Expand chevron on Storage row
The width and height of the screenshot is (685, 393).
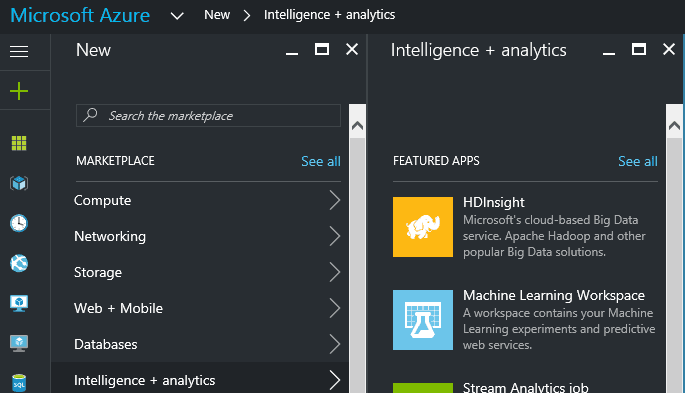(335, 272)
